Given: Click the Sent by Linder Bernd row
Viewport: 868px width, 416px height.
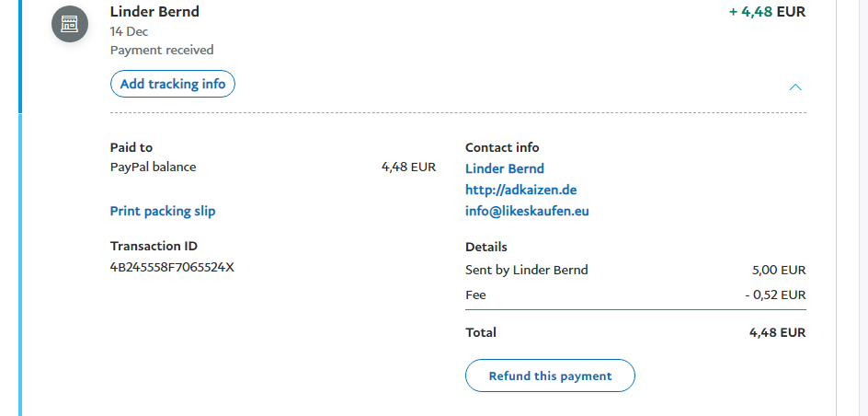Looking at the screenshot, I should [527, 270].
